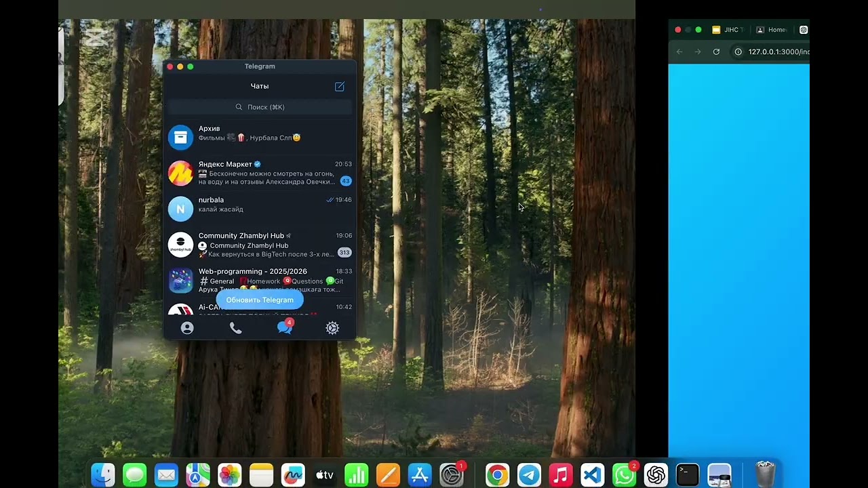Open Freeform from the Dock
This screenshot has height=488, width=868.
coord(293,475)
